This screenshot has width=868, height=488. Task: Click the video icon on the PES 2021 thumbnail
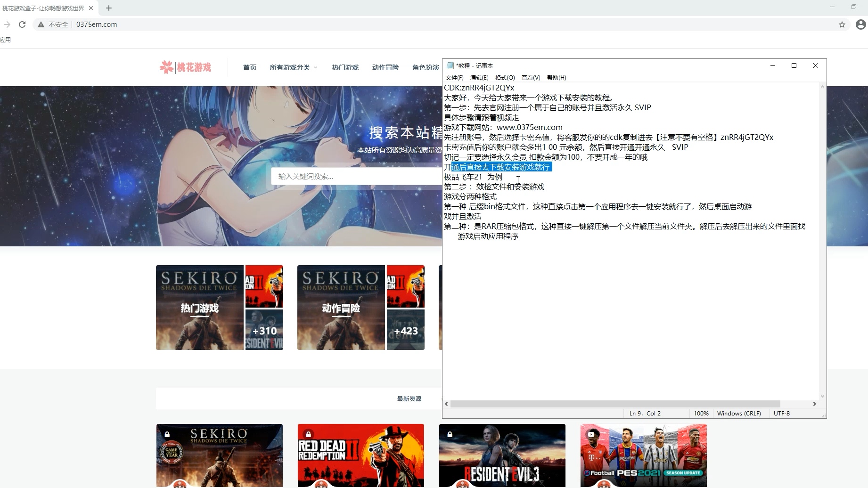[591, 433]
